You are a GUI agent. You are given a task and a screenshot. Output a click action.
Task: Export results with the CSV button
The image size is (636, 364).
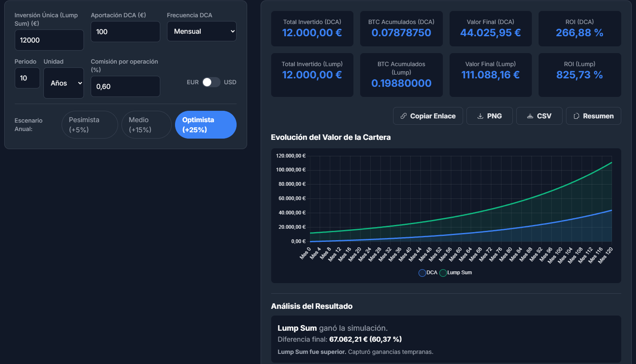coord(539,116)
